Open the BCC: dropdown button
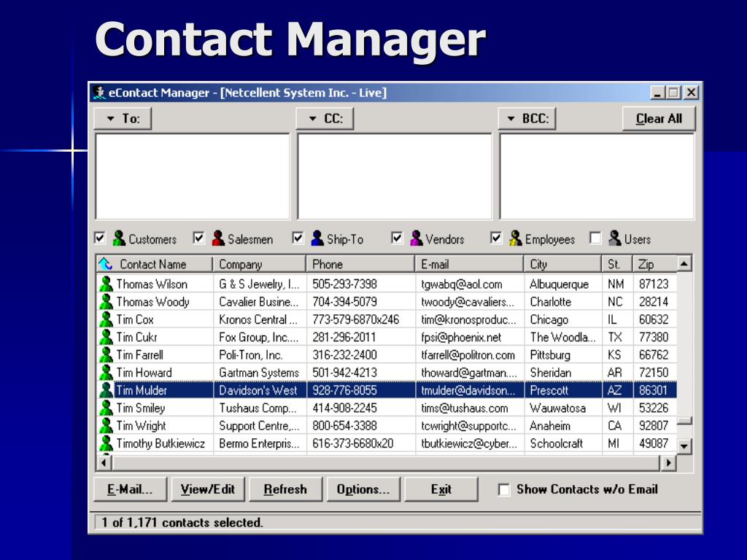This screenshot has width=747, height=560. click(527, 119)
